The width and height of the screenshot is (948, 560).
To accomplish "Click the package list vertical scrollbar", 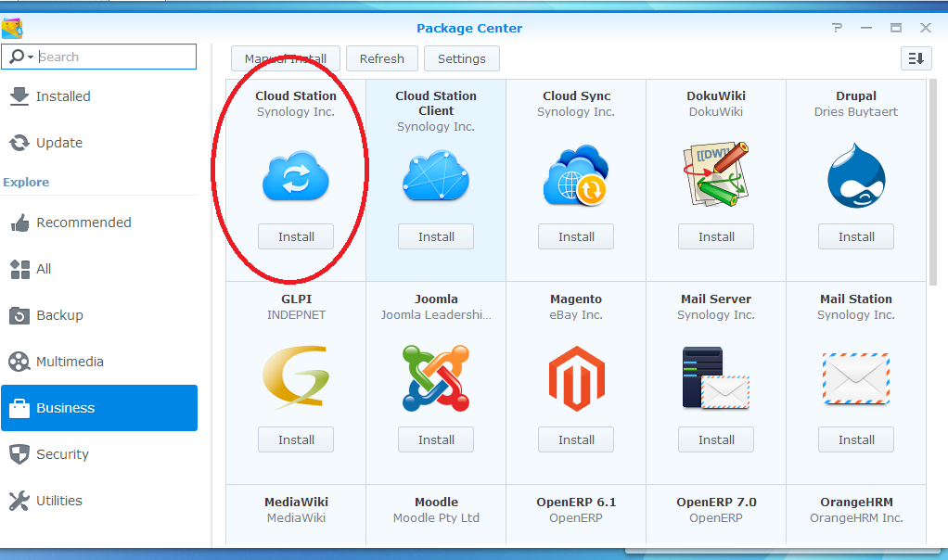I will [x=932, y=181].
